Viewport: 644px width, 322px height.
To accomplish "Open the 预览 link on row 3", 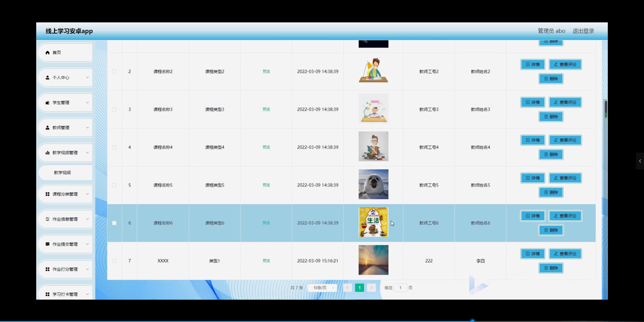I will click(266, 109).
